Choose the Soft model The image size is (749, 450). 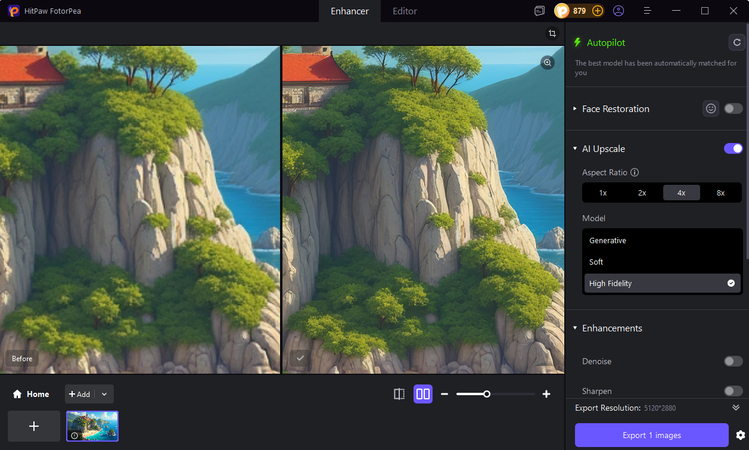662,262
